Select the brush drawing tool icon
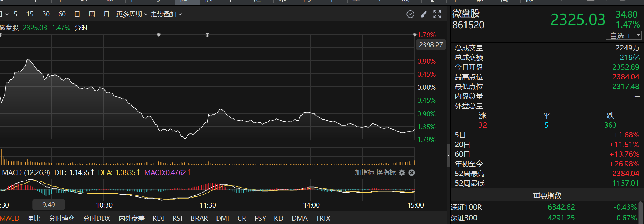 point(424,14)
